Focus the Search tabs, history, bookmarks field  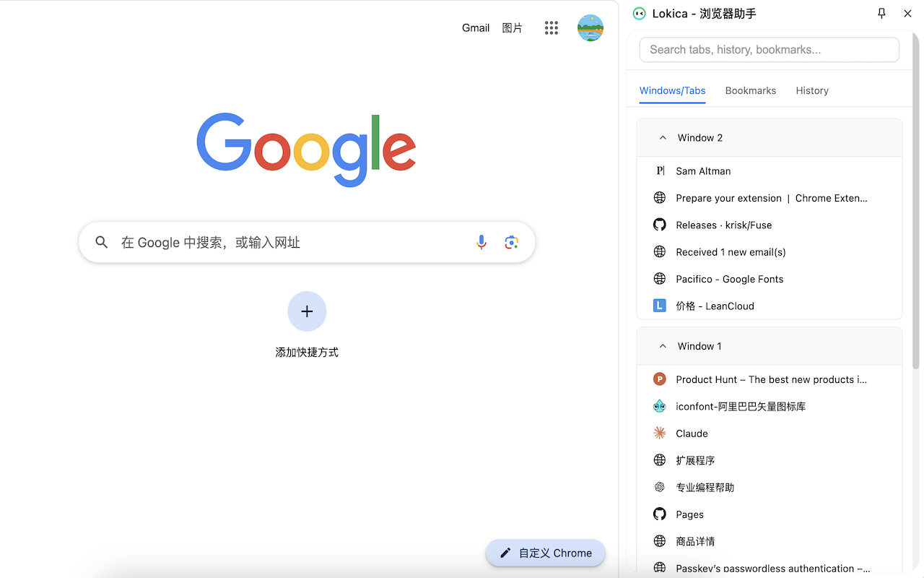tap(770, 50)
